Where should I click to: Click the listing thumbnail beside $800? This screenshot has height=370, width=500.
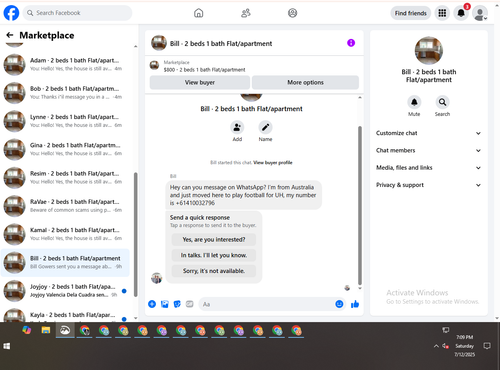coord(154,65)
